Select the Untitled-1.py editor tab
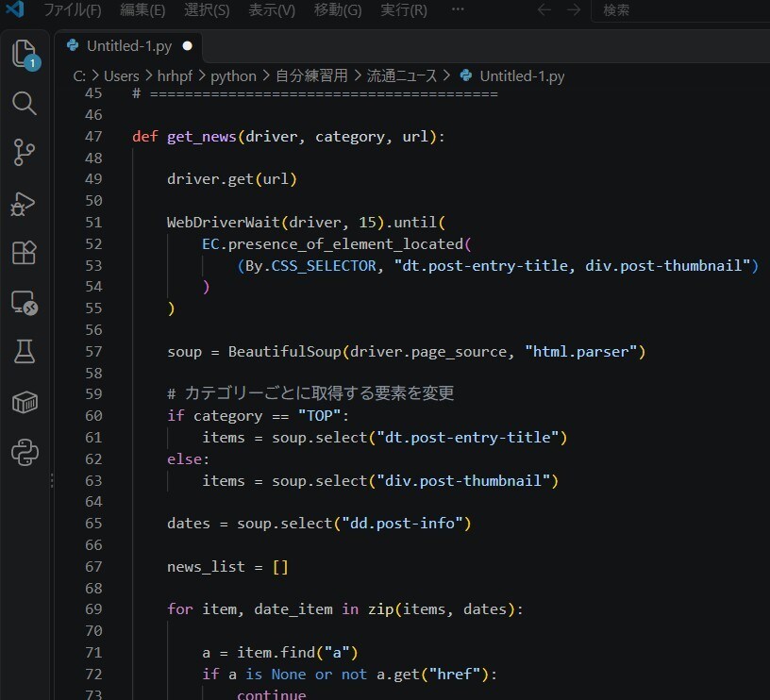The width and height of the screenshot is (770, 700). [128, 46]
